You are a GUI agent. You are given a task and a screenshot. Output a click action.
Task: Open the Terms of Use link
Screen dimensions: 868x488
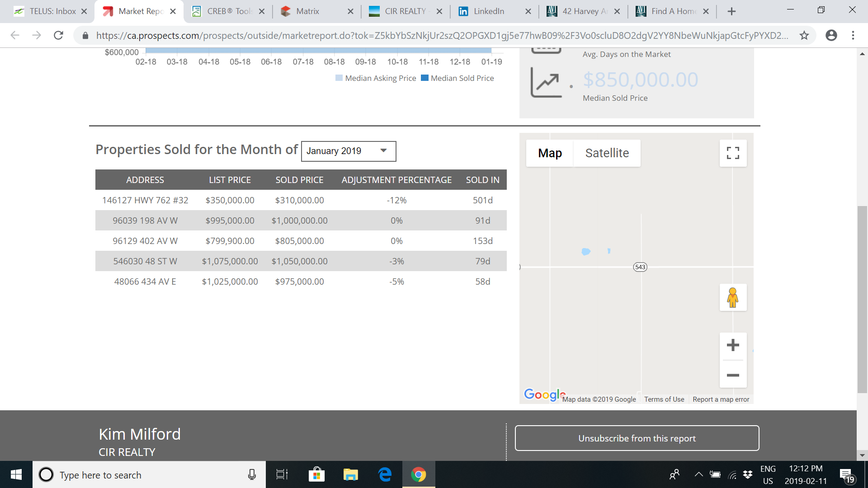(664, 399)
